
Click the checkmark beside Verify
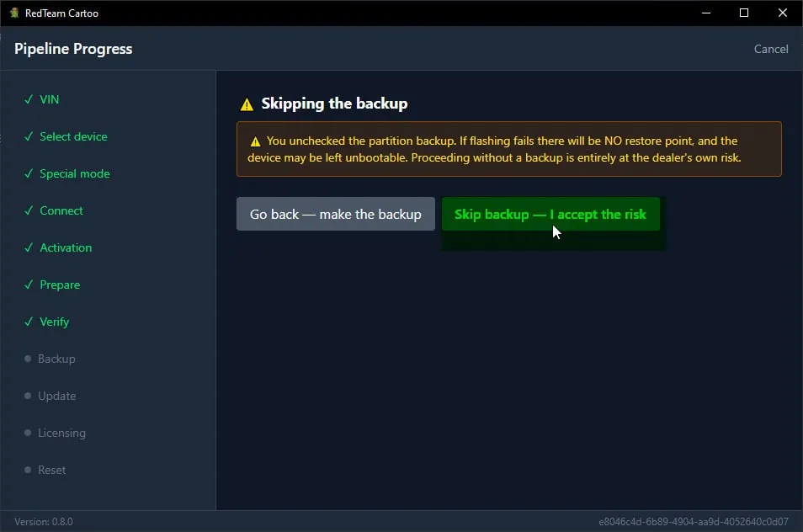pos(29,322)
